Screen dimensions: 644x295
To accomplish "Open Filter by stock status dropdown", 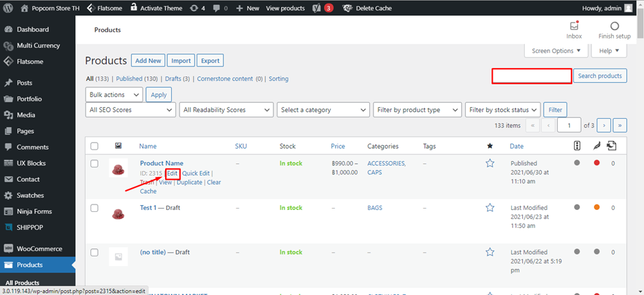I will point(503,110).
